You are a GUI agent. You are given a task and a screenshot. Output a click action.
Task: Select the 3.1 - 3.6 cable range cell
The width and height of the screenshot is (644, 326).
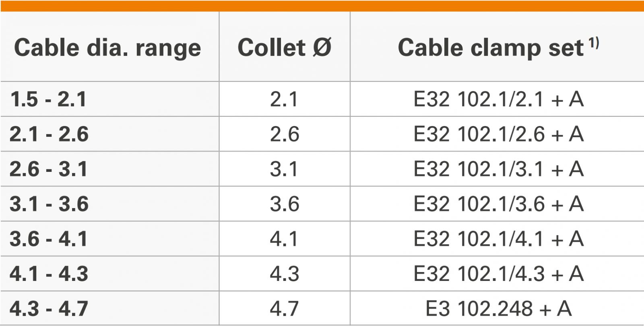pyautogui.click(x=49, y=204)
